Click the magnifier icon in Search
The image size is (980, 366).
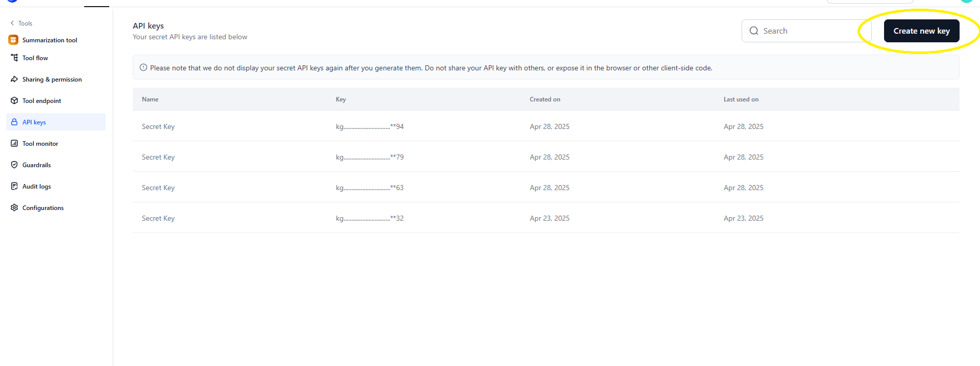[754, 31]
